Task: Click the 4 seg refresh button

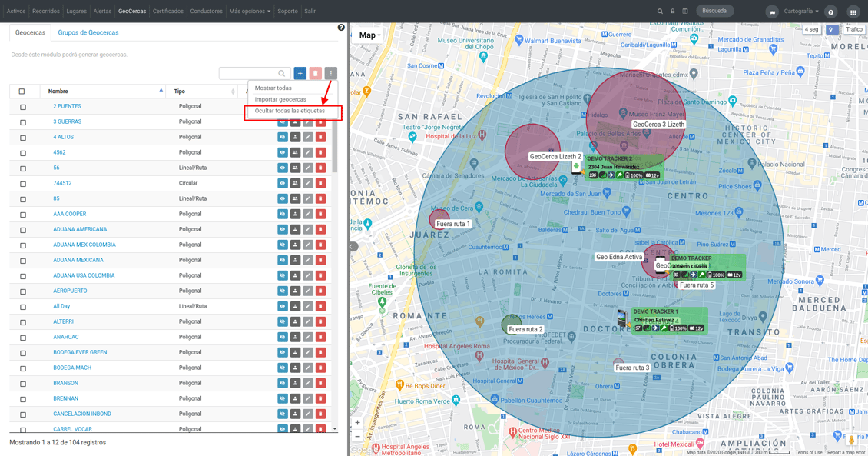Action: (x=811, y=29)
